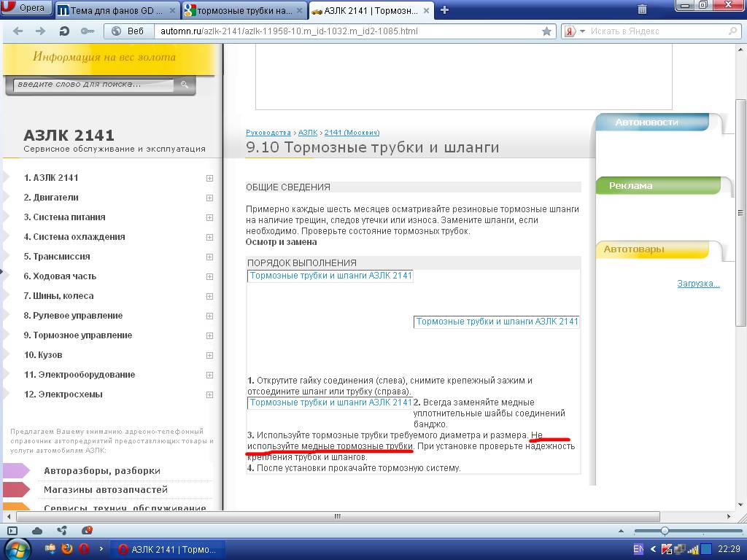Open Opera Link cloud icon
Image resolution: width=747 pixels, height=560 pixels.
click(x=37, y=531)
